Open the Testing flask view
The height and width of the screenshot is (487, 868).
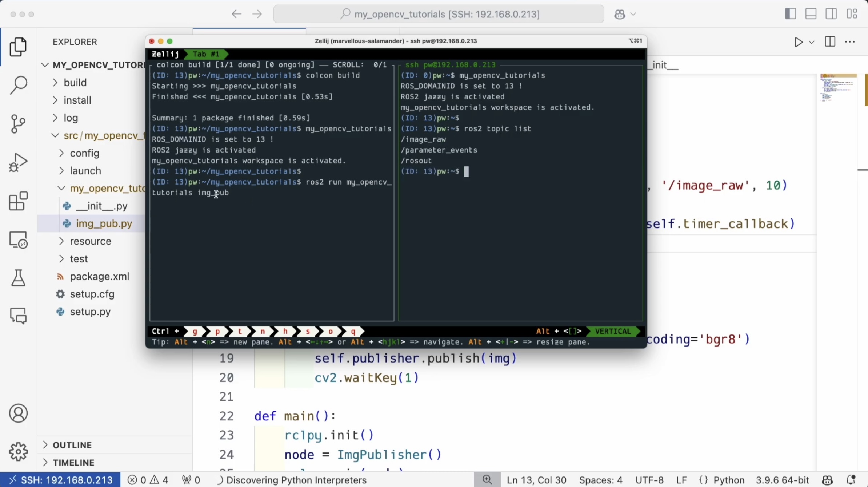click(x=18, y=278)
